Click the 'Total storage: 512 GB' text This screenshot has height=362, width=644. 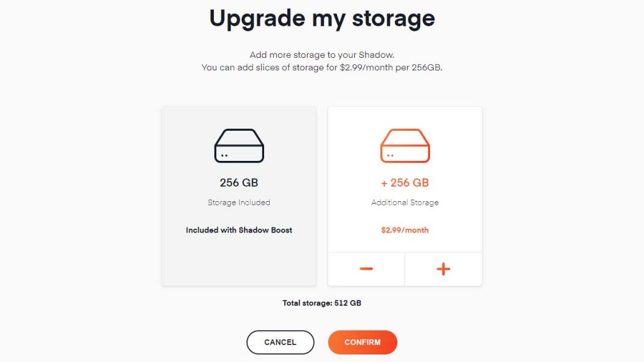pyautogui.click(x=322, y=303)
